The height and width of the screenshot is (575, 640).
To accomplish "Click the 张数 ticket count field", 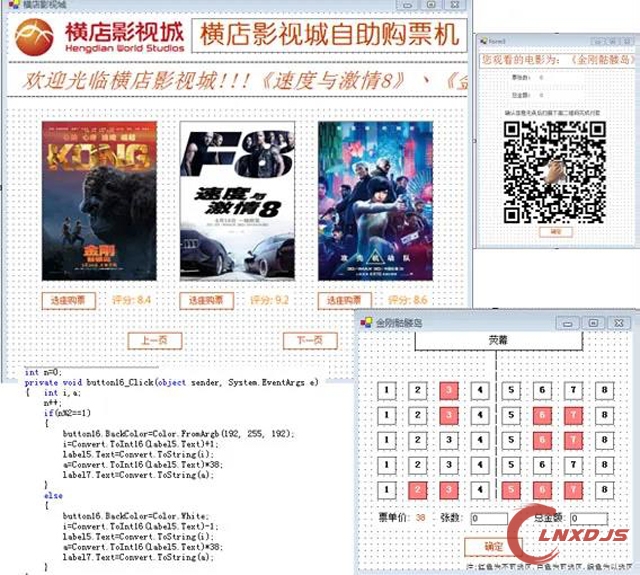I will tap(489, 519).
